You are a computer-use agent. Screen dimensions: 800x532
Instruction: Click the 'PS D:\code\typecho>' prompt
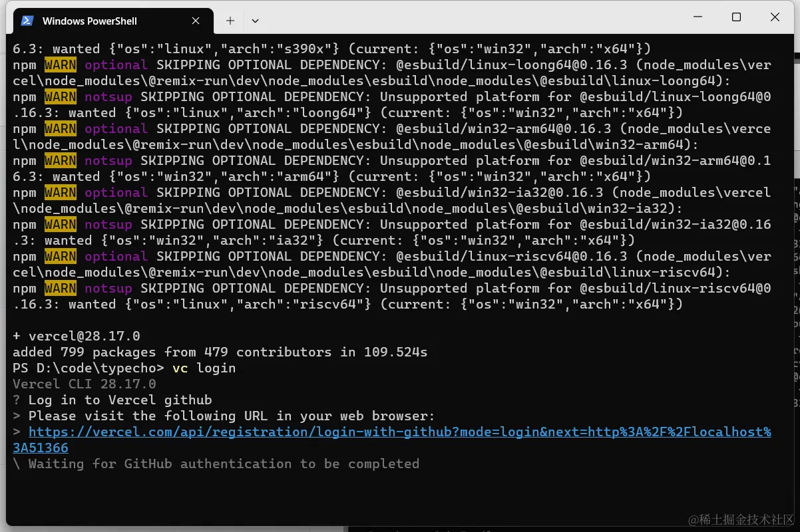point(89,368)
